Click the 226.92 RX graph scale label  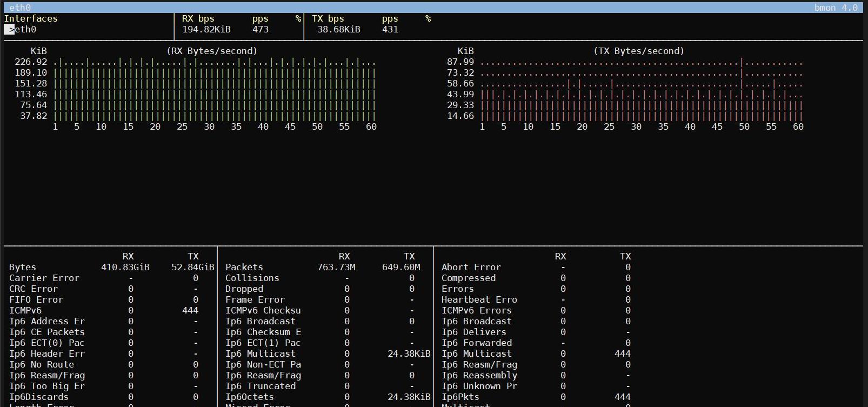click(31, 62)
